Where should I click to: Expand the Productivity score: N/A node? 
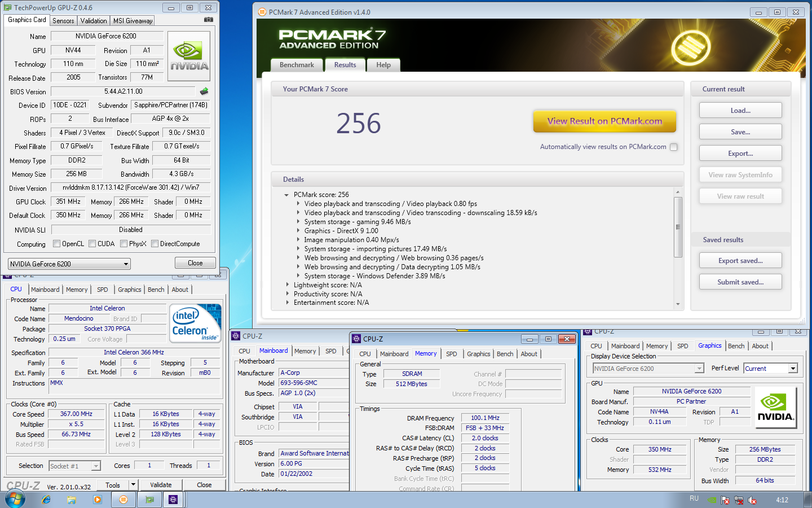[286, 294]
